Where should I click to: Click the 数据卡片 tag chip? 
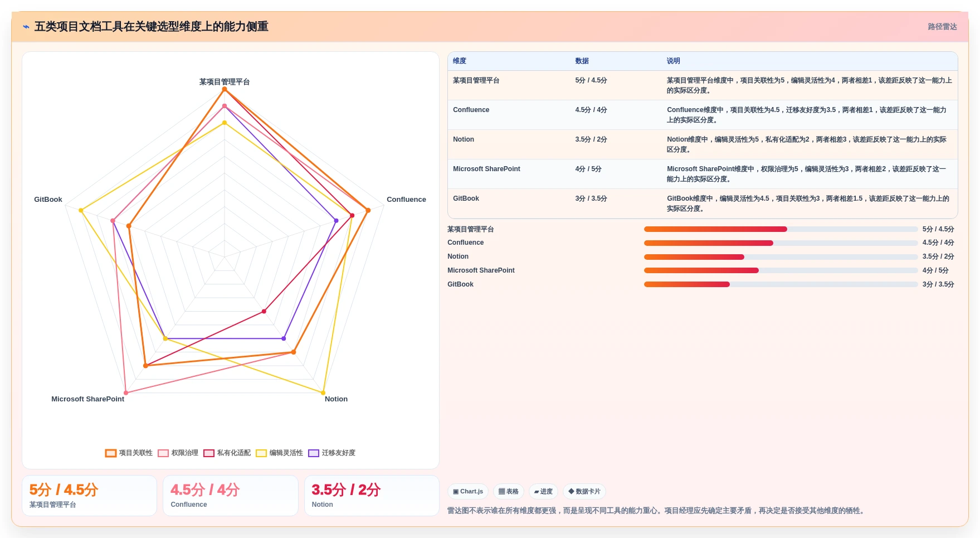pos(584,491)
